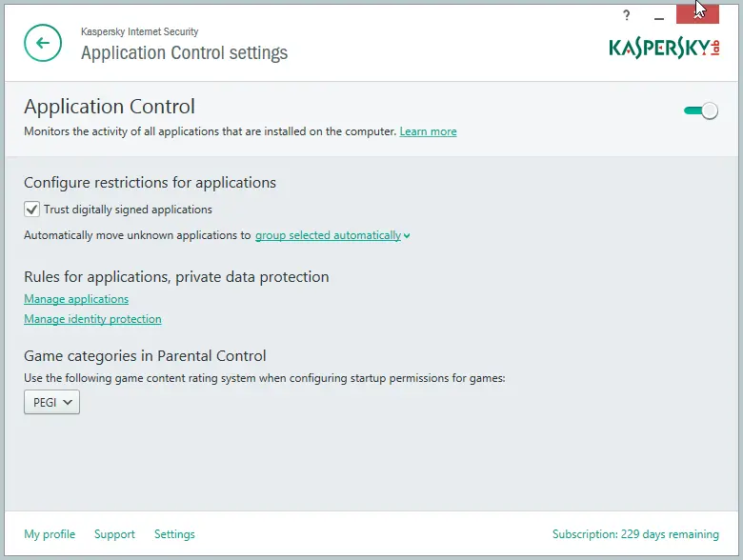The width and height of the screenshot is (743, 560).
Task: Open the Support section
Action: pyautogui.click(x=114, y=534)
